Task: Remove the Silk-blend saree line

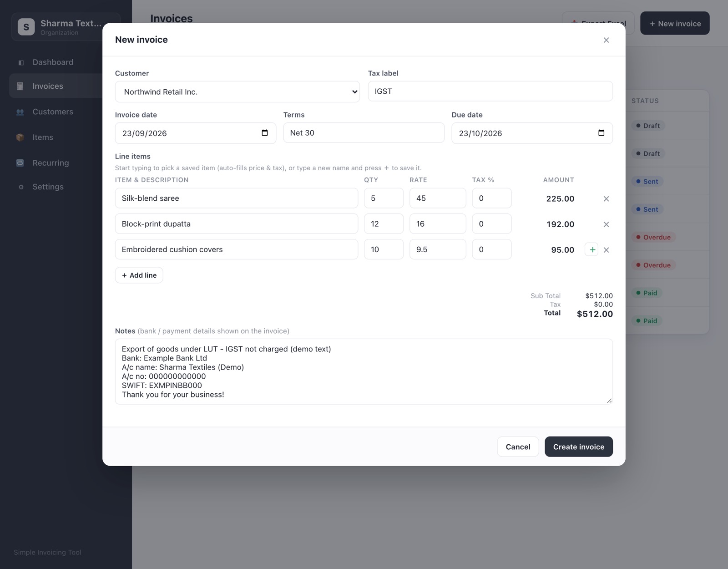Action: [606, 198]
